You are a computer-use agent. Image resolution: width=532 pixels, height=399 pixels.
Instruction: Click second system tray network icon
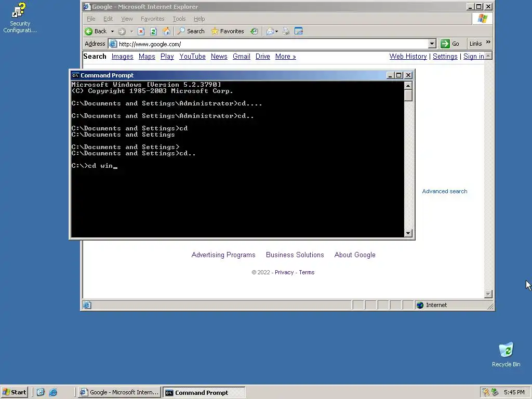point(495,392)
